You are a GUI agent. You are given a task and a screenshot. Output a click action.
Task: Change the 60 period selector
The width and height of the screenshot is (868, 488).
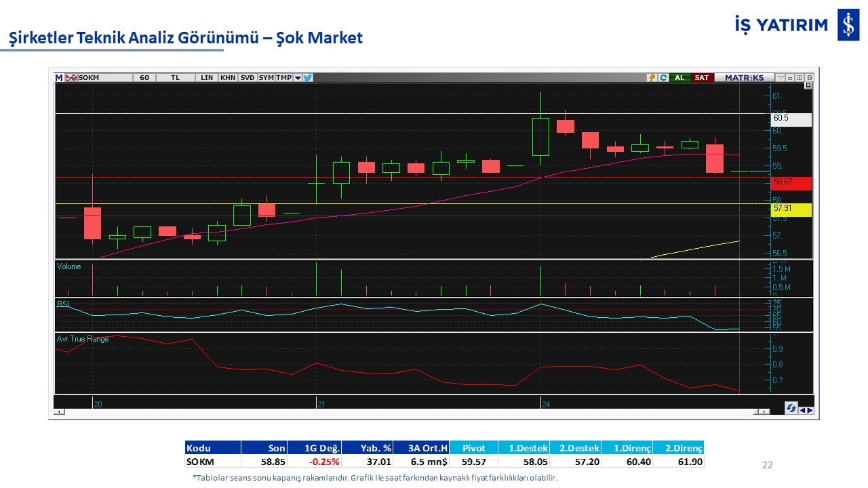(144, 78)
